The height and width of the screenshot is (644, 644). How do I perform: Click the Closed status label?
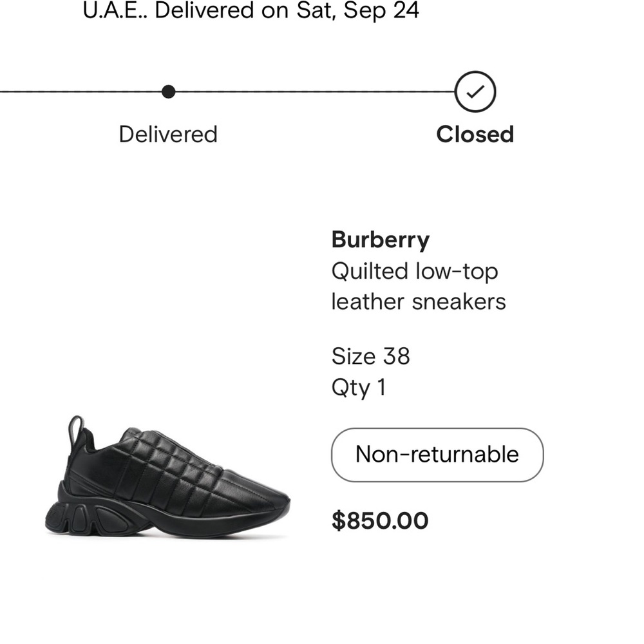pos(475,135)
